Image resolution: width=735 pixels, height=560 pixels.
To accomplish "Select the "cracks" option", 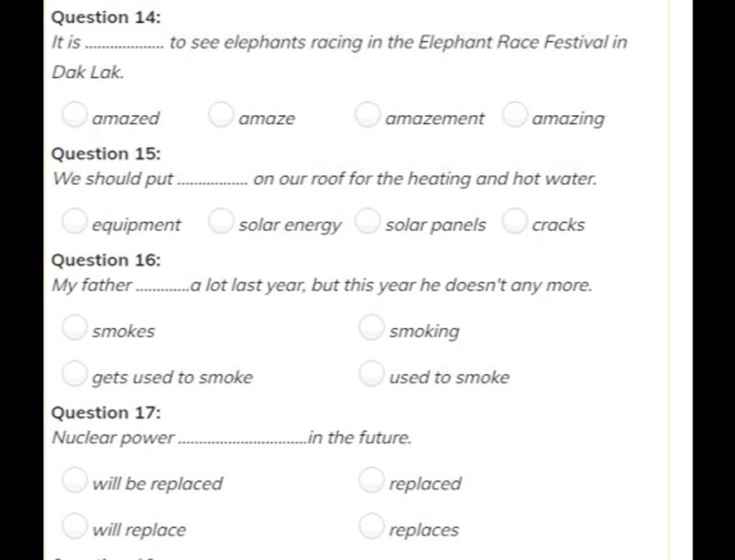I will pos(515,221).
